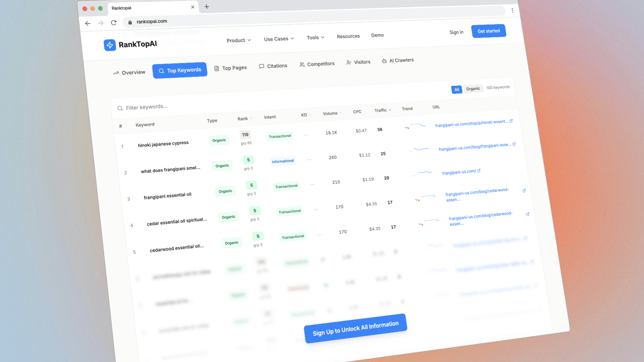644x362 pixels.
Task: Click external-link icon for cedarwood essential oil row
Action: point(528,214)
